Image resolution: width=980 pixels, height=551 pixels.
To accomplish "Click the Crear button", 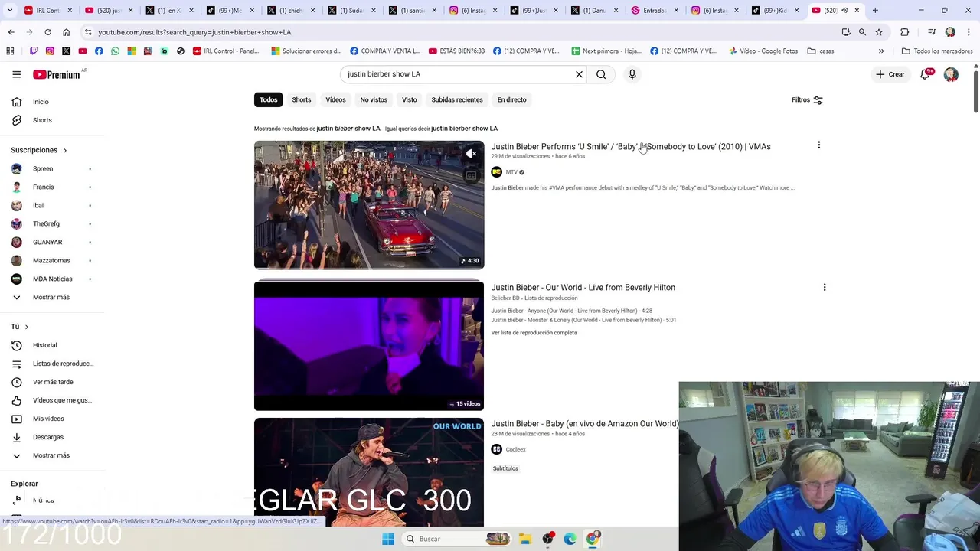I will pos(890,74).
